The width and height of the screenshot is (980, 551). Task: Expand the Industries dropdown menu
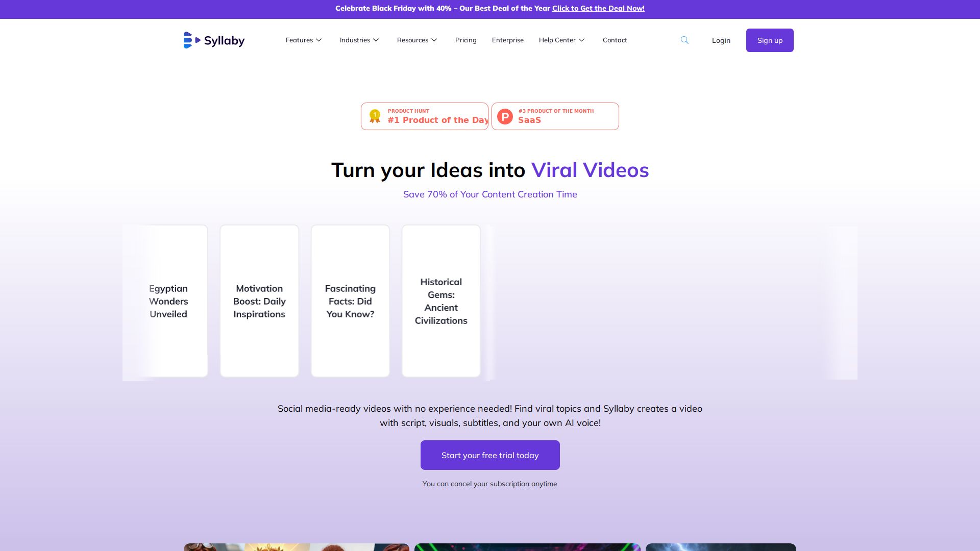(359, 40)
